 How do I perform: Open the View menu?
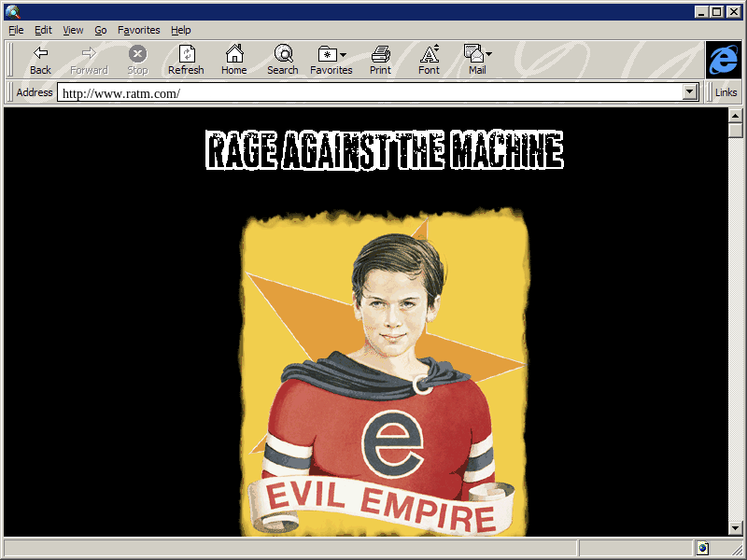[73, 30]
